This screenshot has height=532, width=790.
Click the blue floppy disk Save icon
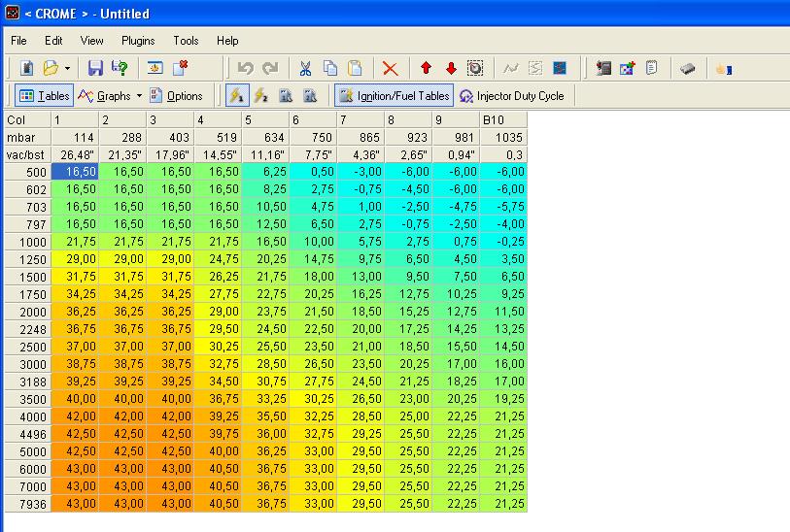pos(95,68)
